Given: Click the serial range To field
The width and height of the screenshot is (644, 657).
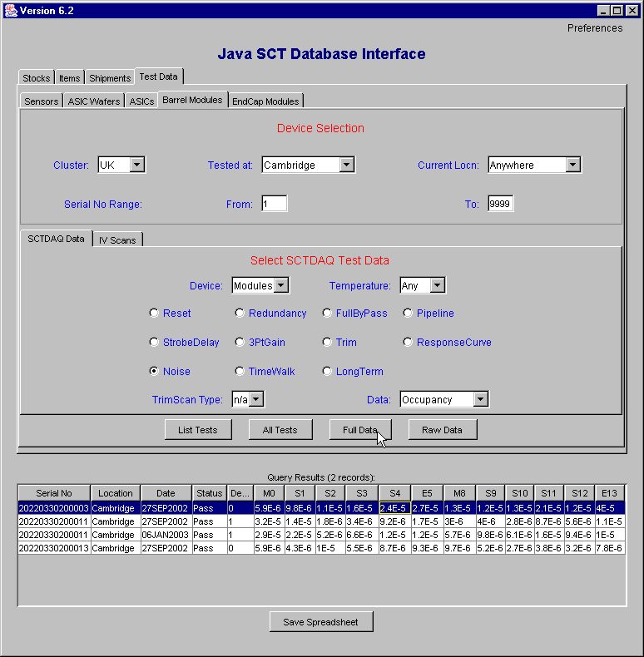Looking at the screenshot, I should coord(501,204).
